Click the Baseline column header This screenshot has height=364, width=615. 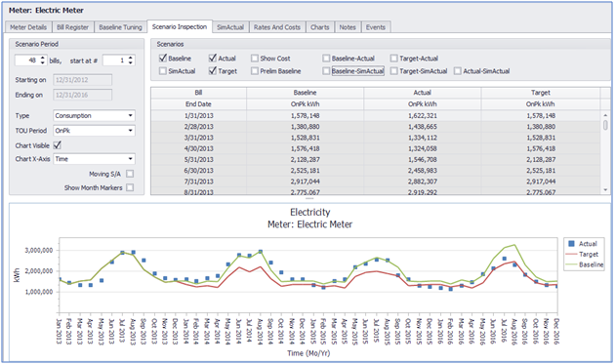click(306, 93)
